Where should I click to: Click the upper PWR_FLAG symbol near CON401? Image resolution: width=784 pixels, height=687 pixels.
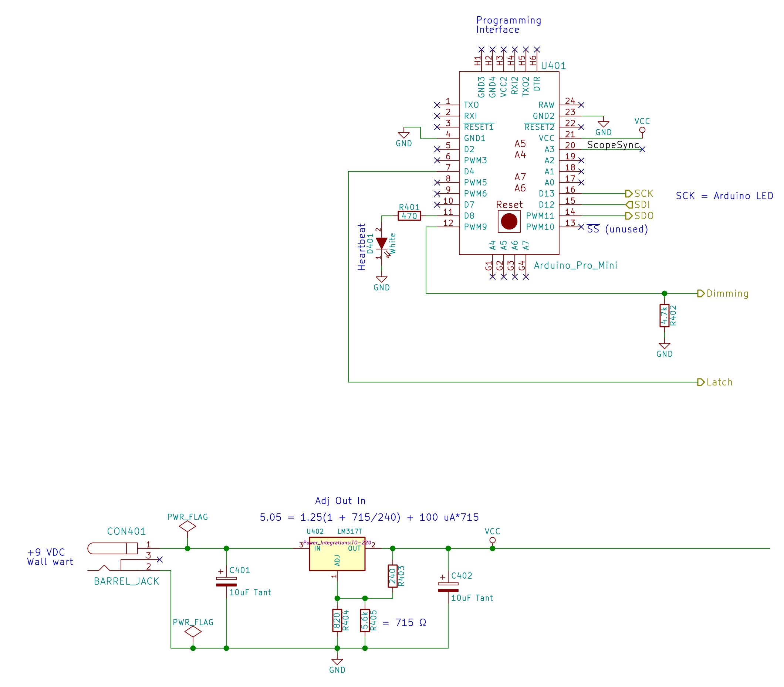pyautogui.click(x=187, y=526)
